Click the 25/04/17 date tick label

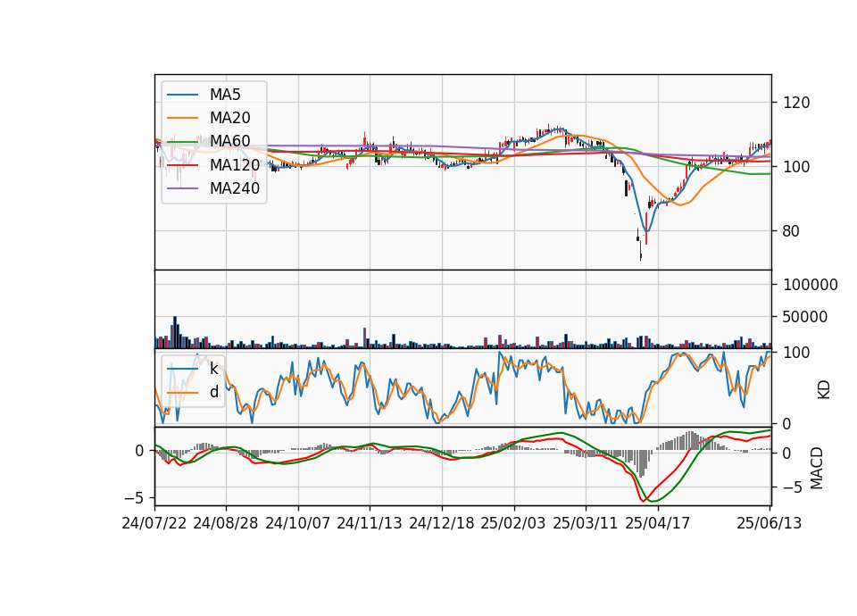658,523
